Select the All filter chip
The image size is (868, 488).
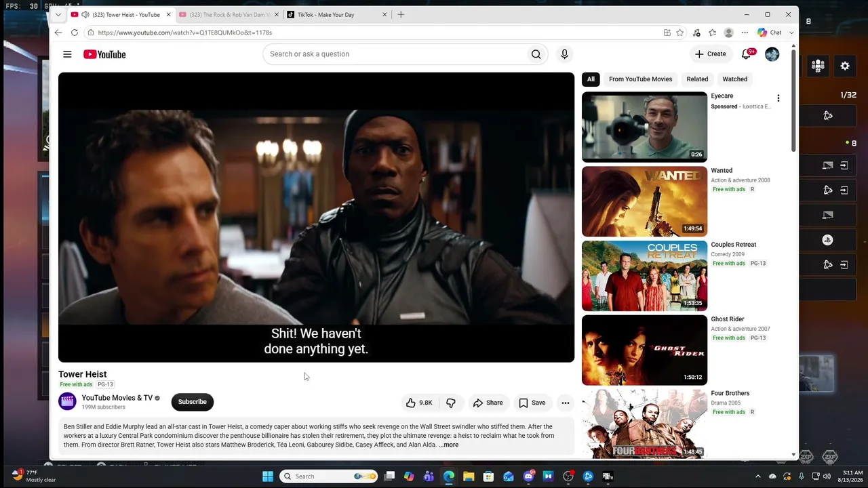tap(591, 79)
